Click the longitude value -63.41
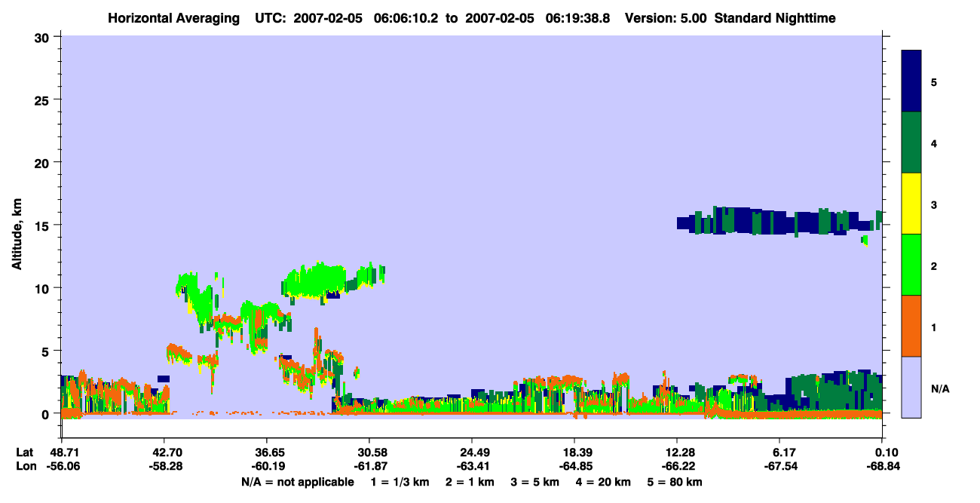The width and height of the screenshot is (980, 503). coord(472,467)
